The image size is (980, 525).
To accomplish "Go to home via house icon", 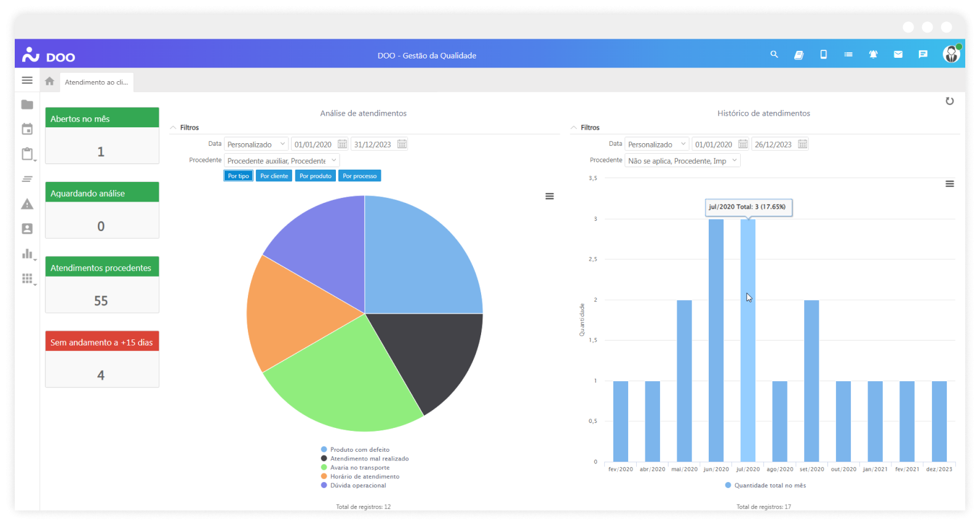I will tap(50, 81).
